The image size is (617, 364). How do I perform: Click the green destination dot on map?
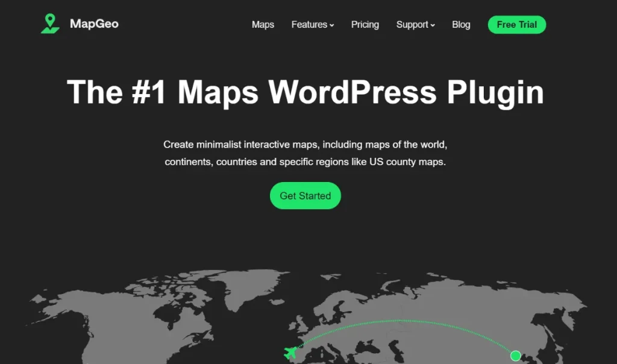(x=516, y=356)
